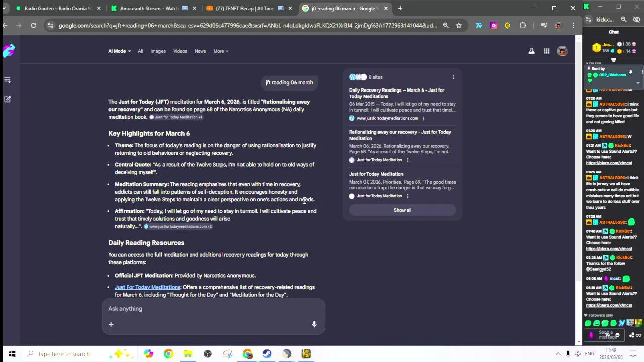Open the pink extension icon in toolbar

point(493,25)
